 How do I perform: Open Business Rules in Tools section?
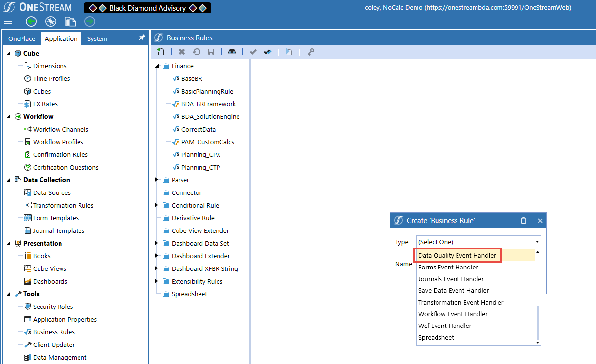54,332
